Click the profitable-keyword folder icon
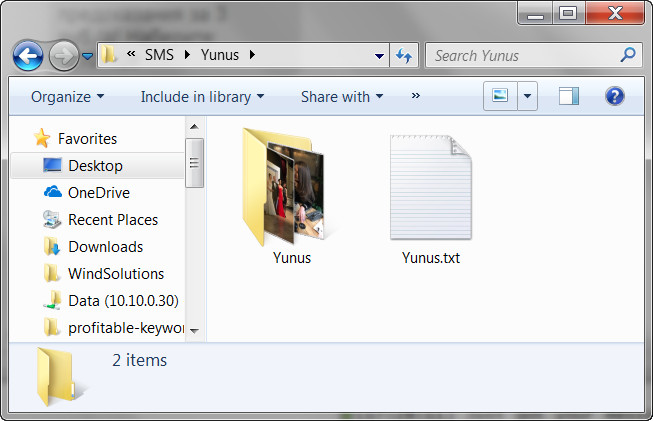This screenshot has width=653, height=421. tap(52, 327)
